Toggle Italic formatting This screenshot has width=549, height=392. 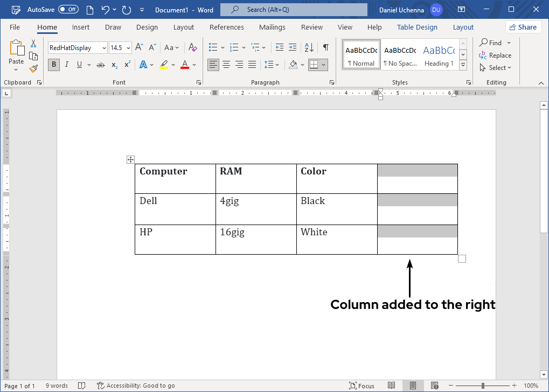67,65
